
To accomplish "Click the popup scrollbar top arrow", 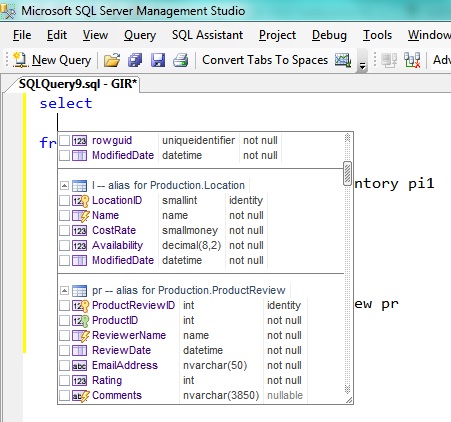I will click(347, 138).
